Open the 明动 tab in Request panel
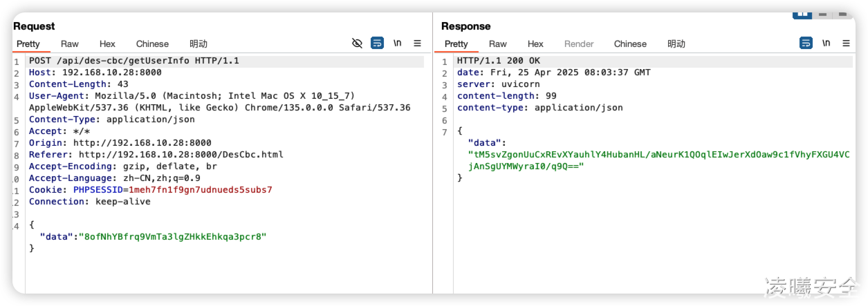The height and width of the screenshot is (306, 868). 198,44
